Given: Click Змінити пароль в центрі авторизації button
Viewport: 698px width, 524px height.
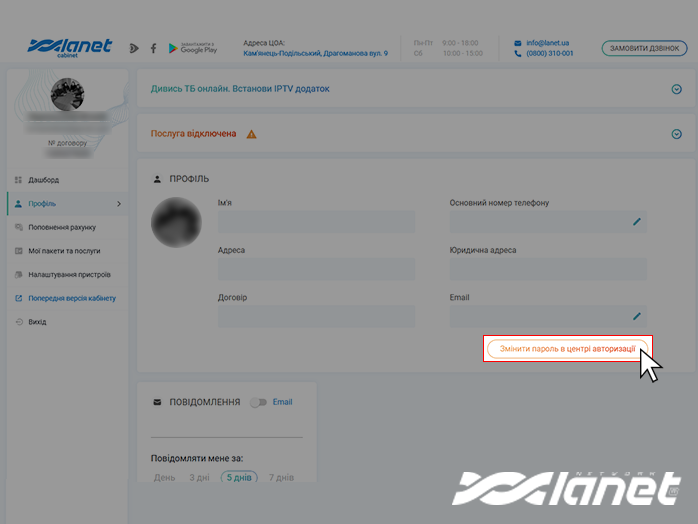Looking at the screenshot, I should coord(567,348).
